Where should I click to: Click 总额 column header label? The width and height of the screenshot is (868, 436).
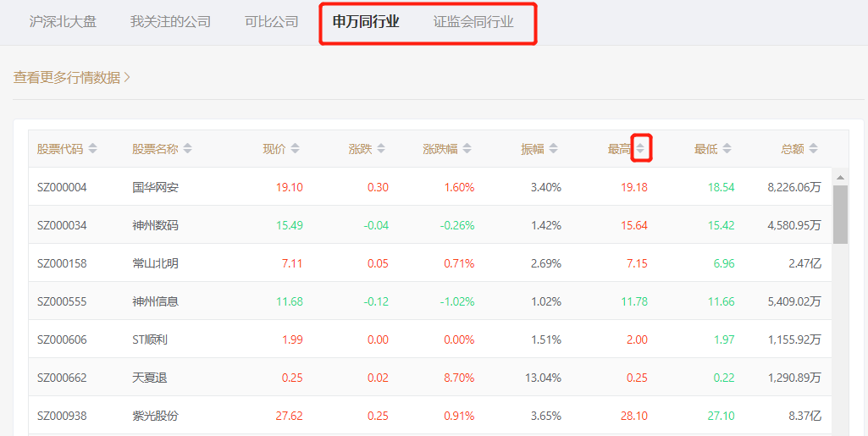tap(792, 148)
